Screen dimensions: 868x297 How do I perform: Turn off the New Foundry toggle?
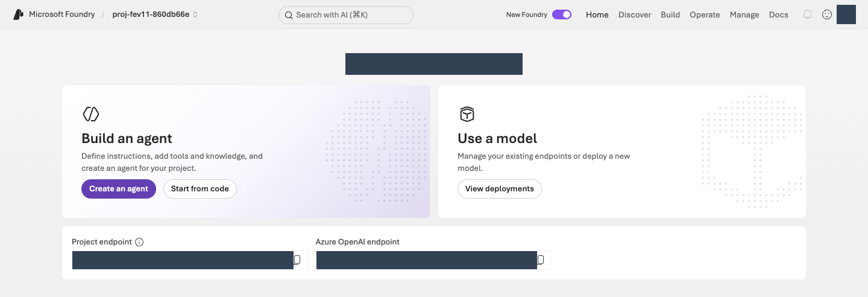click(x=562, y=14)
